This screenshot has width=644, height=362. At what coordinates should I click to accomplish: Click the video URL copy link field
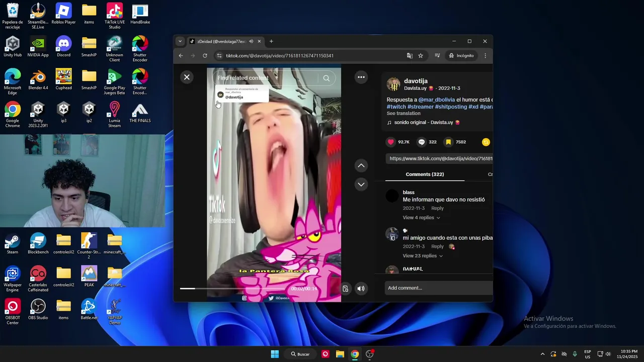439,158
